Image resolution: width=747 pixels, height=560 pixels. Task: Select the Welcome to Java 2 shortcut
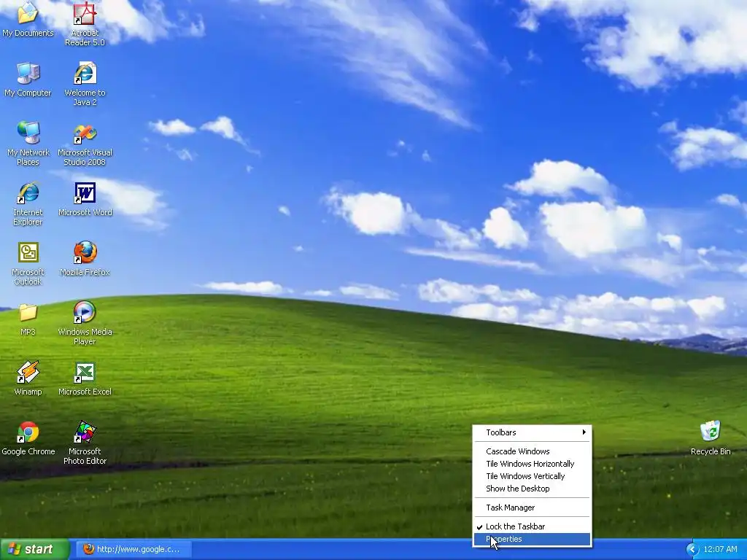85,84
